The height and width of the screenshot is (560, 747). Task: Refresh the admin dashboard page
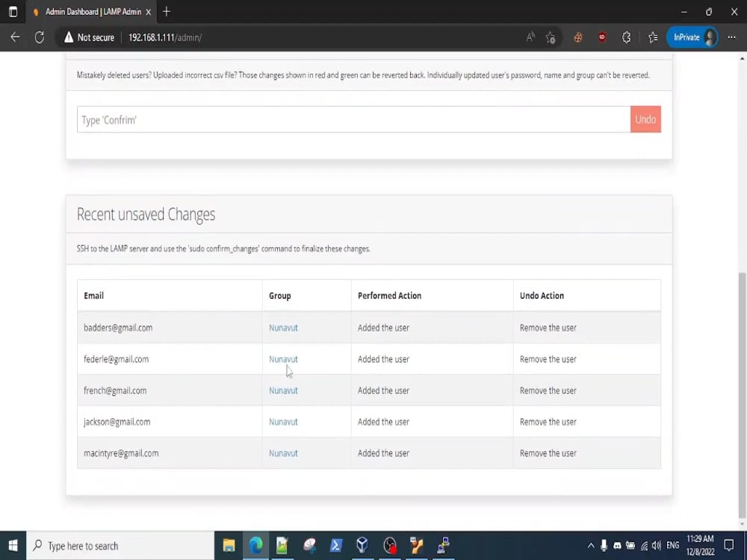click(x=39, y=37)
